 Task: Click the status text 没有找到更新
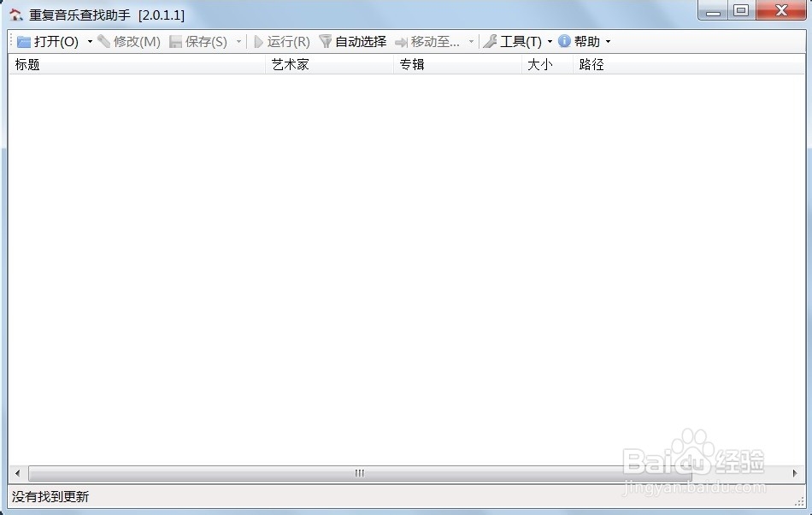tap(50, 496)
